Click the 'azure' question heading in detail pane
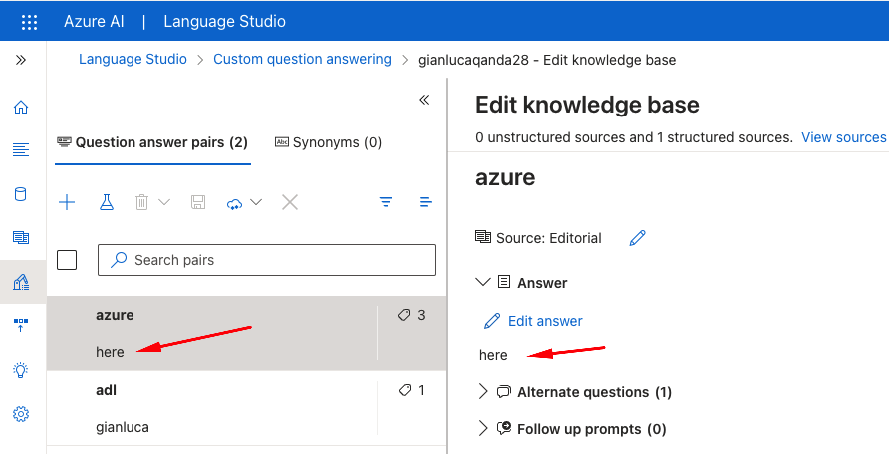 click(x=505, y=177)
